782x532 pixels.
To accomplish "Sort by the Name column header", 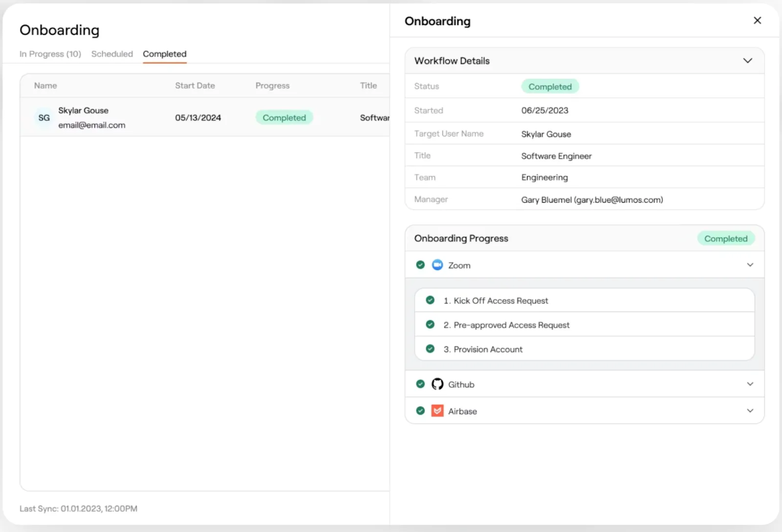I will (x=45, y=85).
